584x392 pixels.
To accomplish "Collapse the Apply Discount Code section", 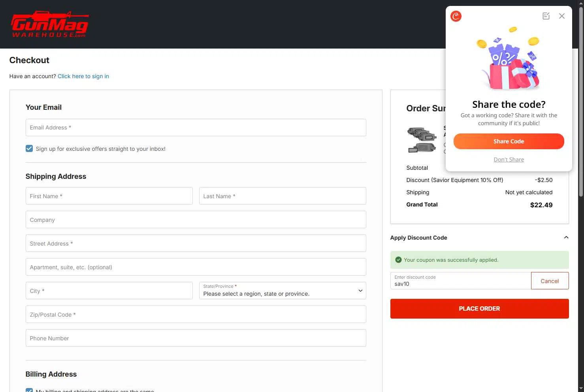I will pos(566,238).
